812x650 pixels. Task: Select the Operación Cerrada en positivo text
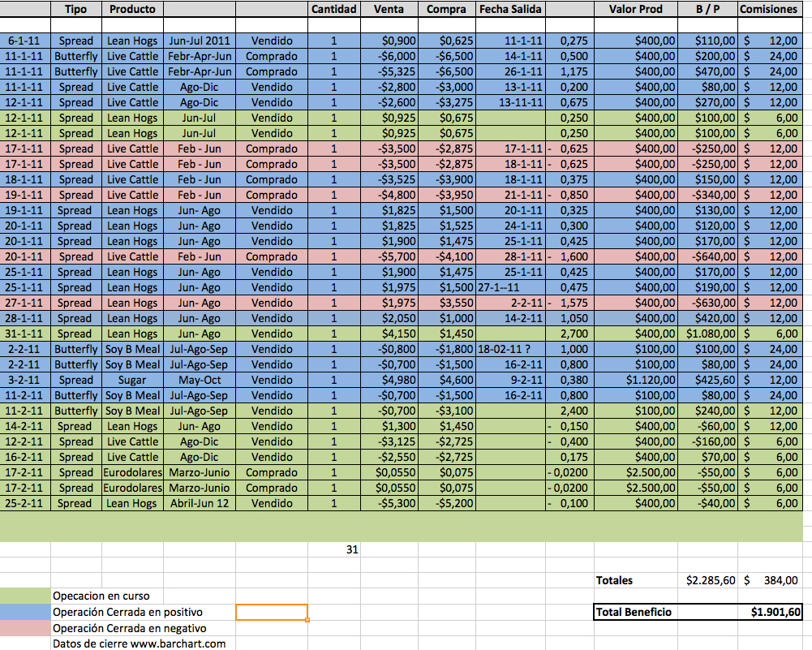point(127,612)
